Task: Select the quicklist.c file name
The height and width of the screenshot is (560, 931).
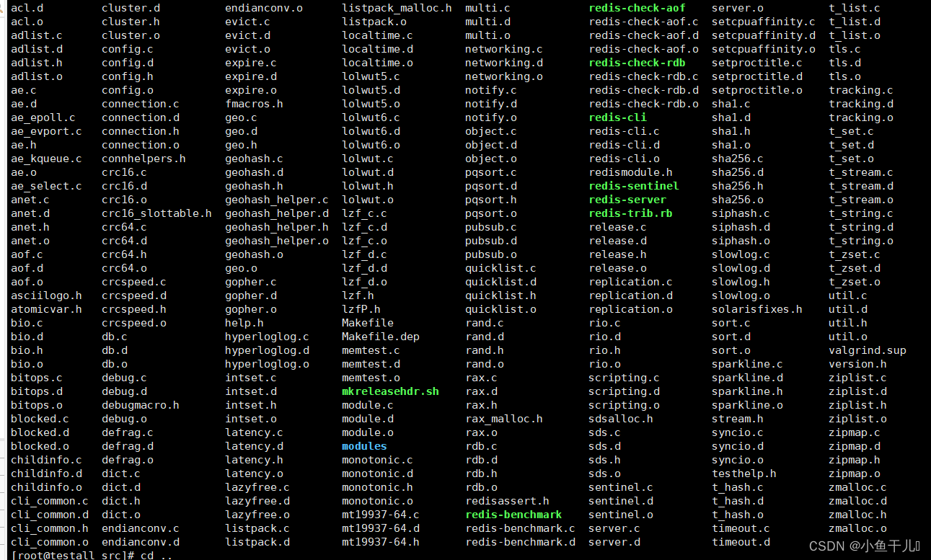Action: click(500, 268)
